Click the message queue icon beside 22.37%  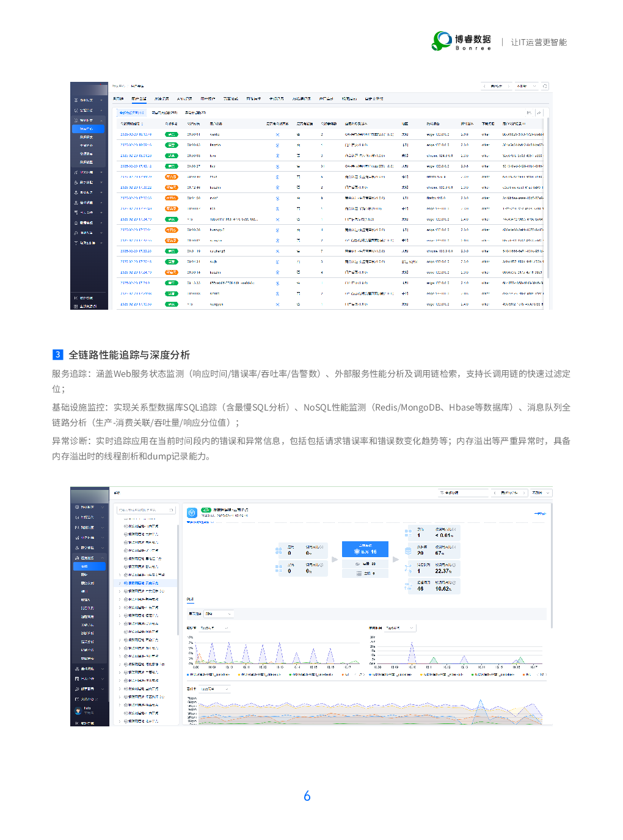click(408, 568)
